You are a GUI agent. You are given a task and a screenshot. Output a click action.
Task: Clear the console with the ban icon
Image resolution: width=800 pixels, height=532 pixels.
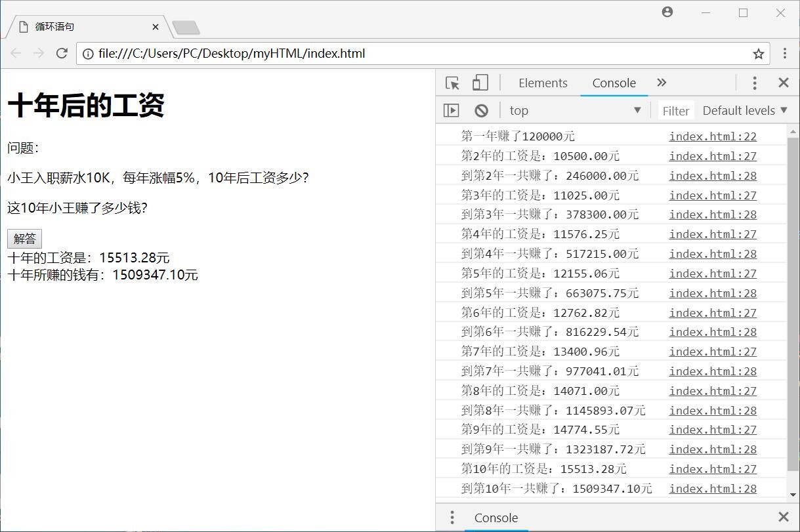(x=481, y=110)
